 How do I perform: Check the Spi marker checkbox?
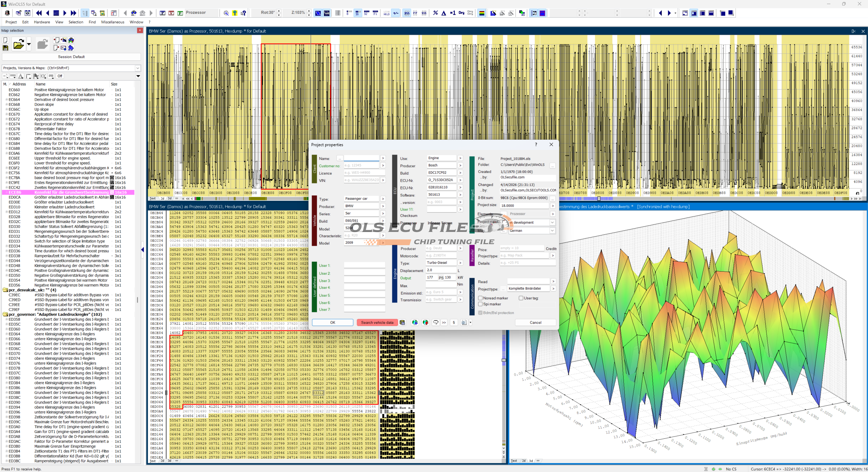[480, 304]
